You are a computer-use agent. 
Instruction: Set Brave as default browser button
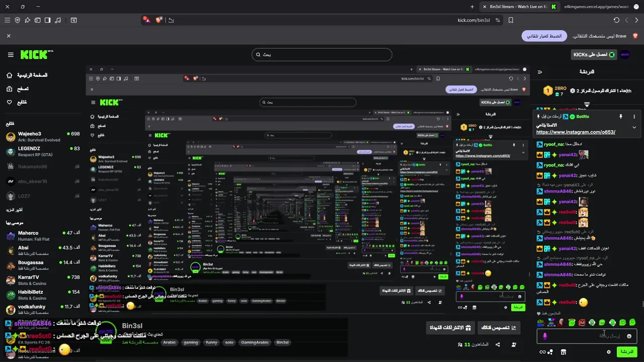(544, 36)
